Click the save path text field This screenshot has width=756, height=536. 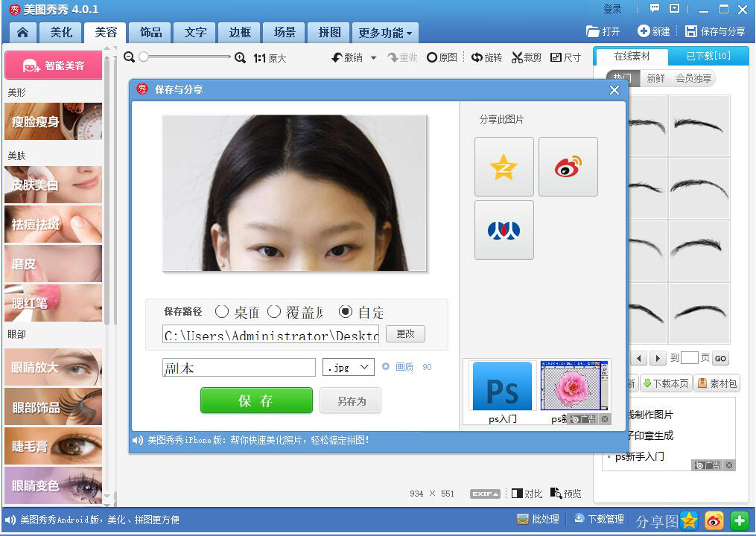[271, 334]
